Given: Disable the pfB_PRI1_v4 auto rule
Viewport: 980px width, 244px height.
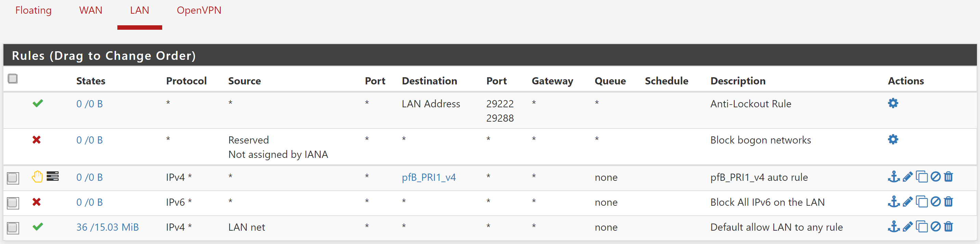Looking at the screenshot, I should point(936,177).
